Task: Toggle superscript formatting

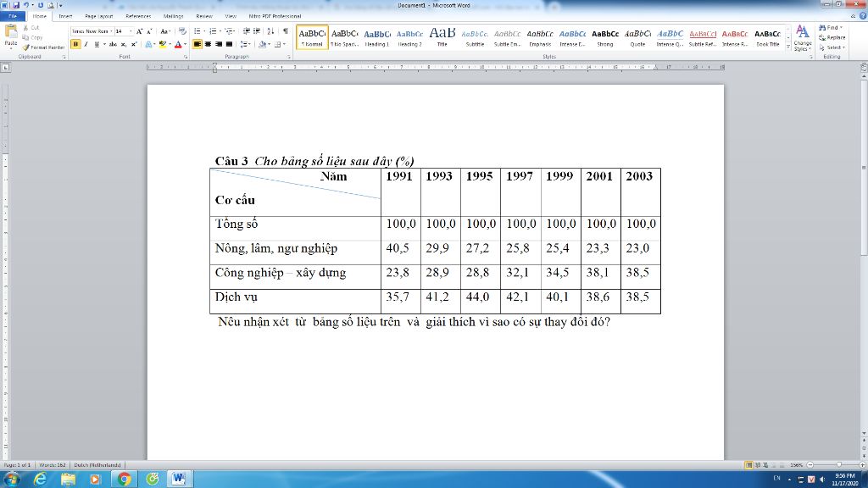Action: [133, 44]
